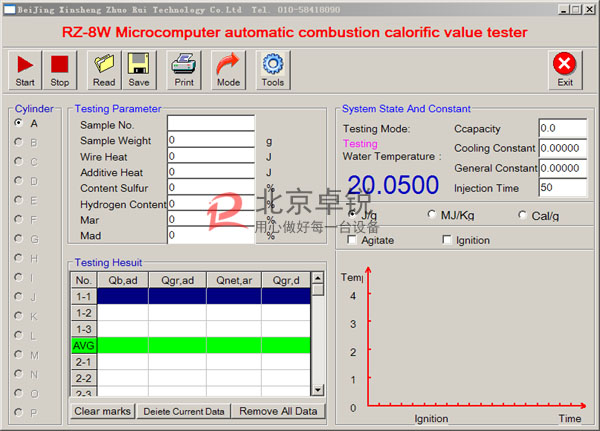Click the Sample No. input field
Image resolution: width=600 pixels, height=431 pixels.
point(211,123)
